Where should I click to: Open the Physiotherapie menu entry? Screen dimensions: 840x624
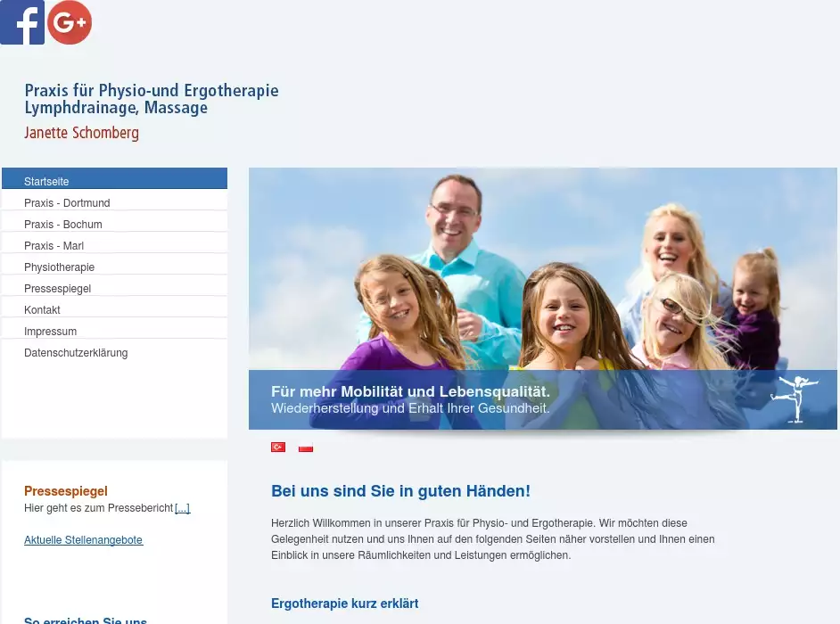click(59, 267)
